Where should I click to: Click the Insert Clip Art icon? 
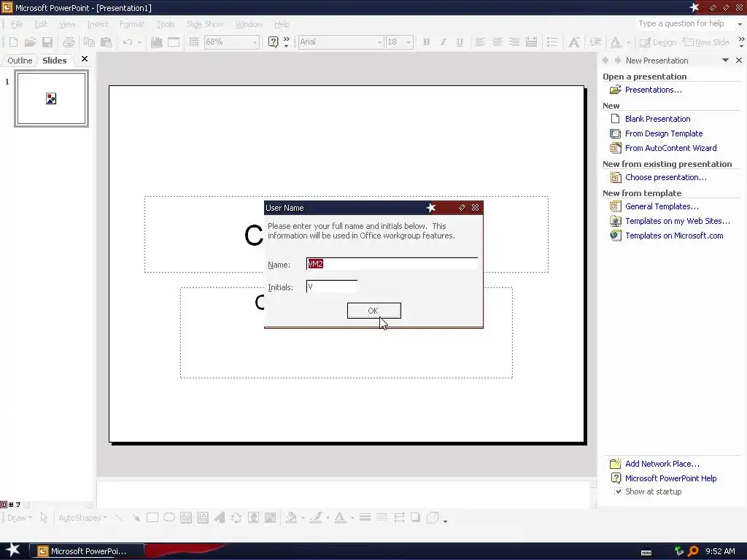tap(253, 518)
